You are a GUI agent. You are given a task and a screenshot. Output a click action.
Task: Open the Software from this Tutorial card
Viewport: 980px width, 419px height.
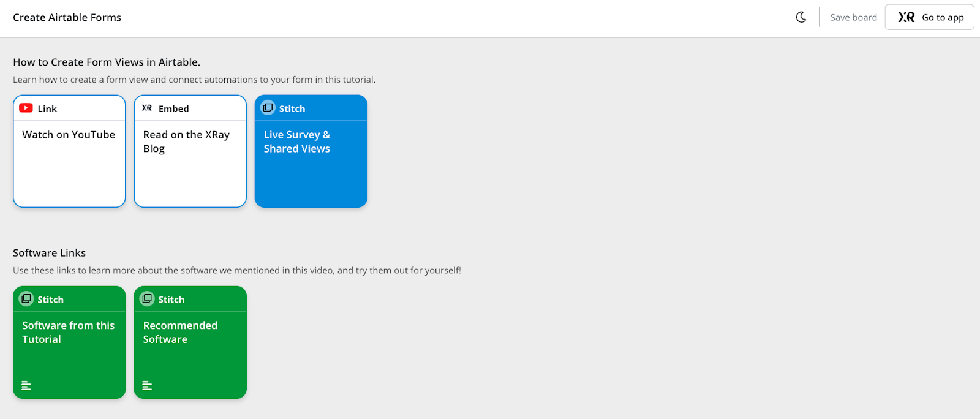tap(69, 342)
